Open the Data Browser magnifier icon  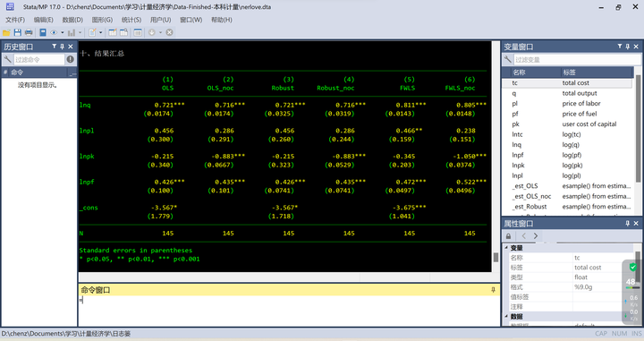tap(123, 32)
